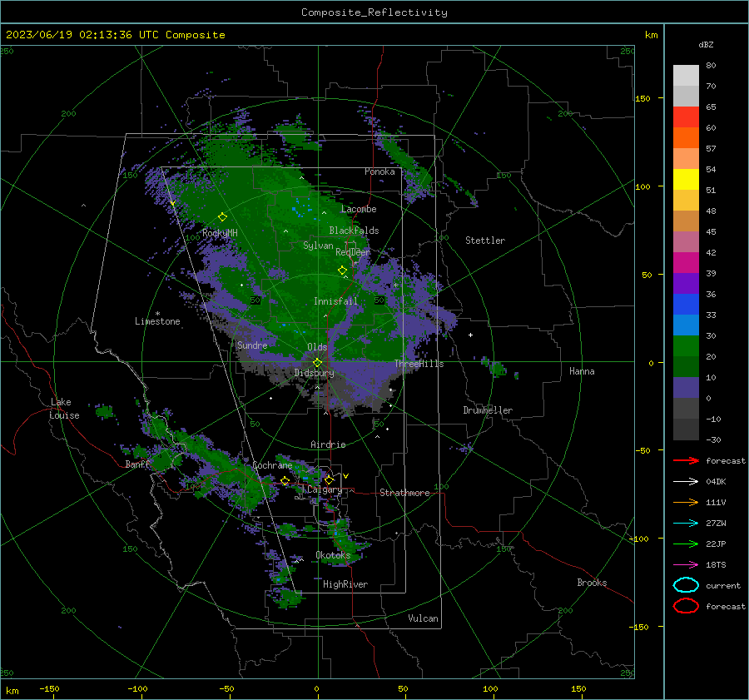Click the Drumheller town label

(x=488, y=410)
